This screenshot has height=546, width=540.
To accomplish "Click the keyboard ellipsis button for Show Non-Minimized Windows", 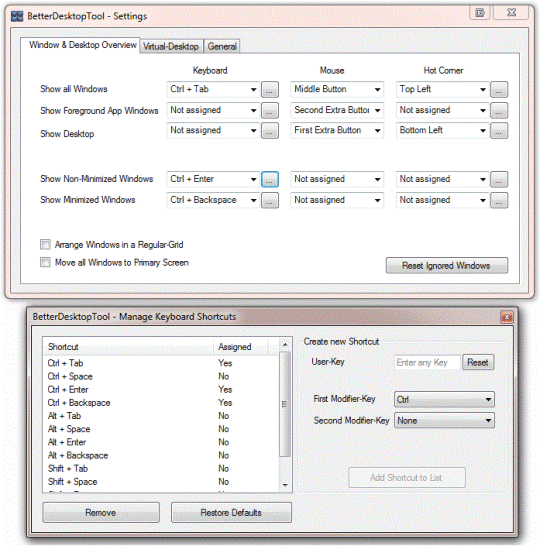I will pyautogui.click(x=270, y=179).
